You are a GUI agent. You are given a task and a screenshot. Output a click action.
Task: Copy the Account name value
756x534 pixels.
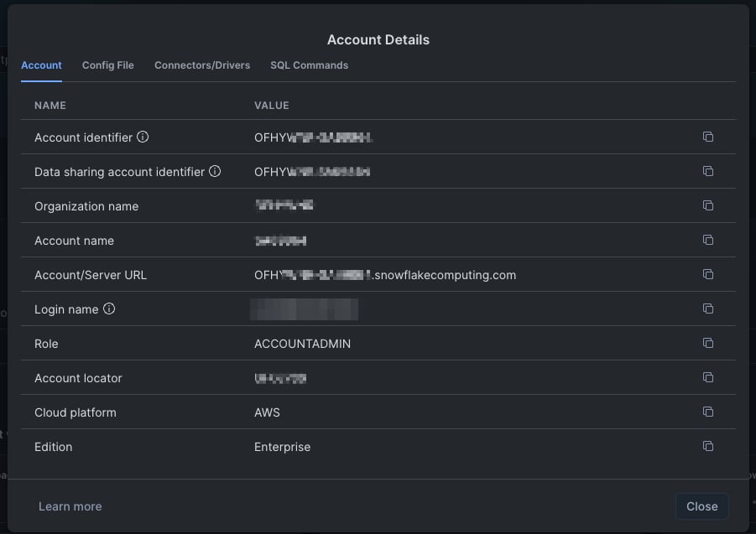click(x=708, y=240)
